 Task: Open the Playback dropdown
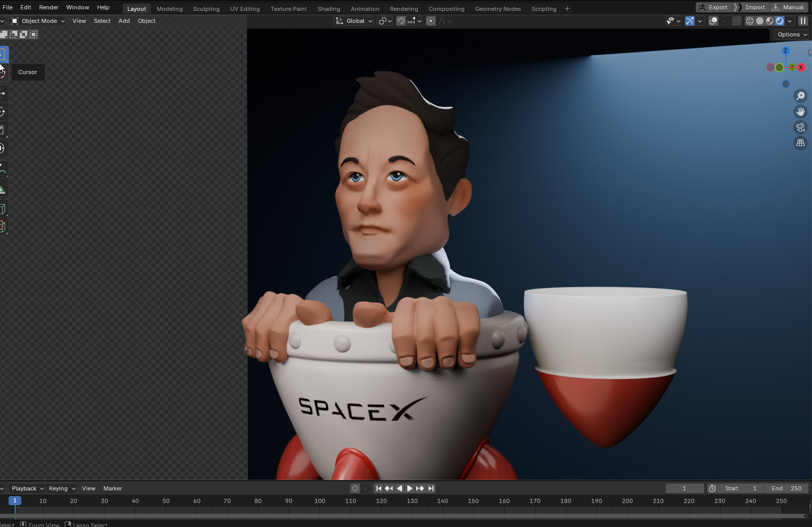tap(27, 488)
